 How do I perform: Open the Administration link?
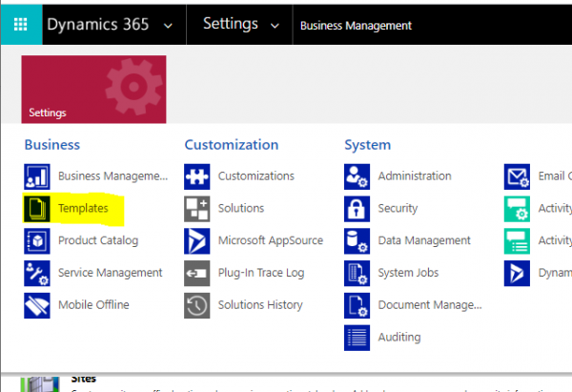pos(415,175)
